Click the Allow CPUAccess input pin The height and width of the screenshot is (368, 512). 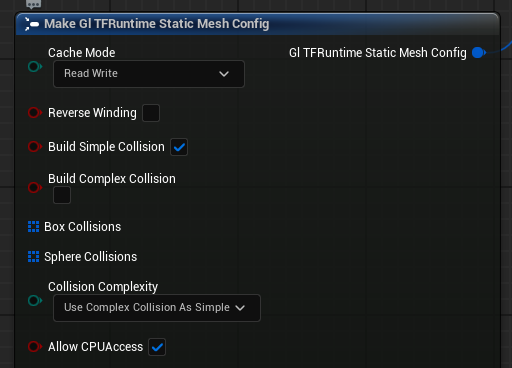click(x=35, y=347)
